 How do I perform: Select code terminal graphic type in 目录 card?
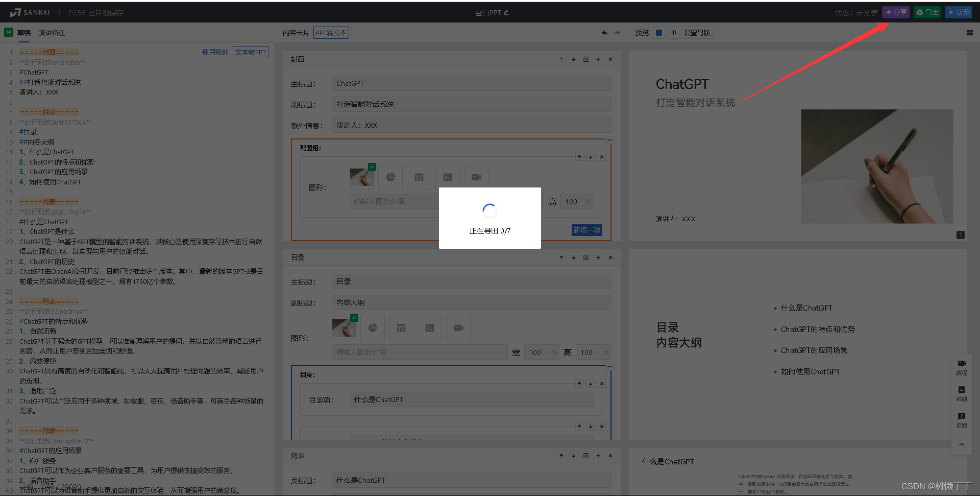430,328
